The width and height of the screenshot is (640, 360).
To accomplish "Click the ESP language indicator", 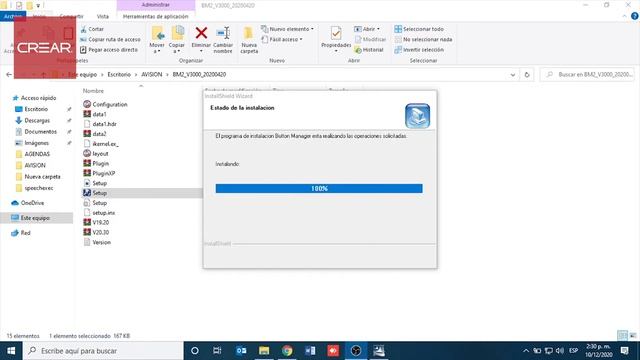I will tap(573, 351).
